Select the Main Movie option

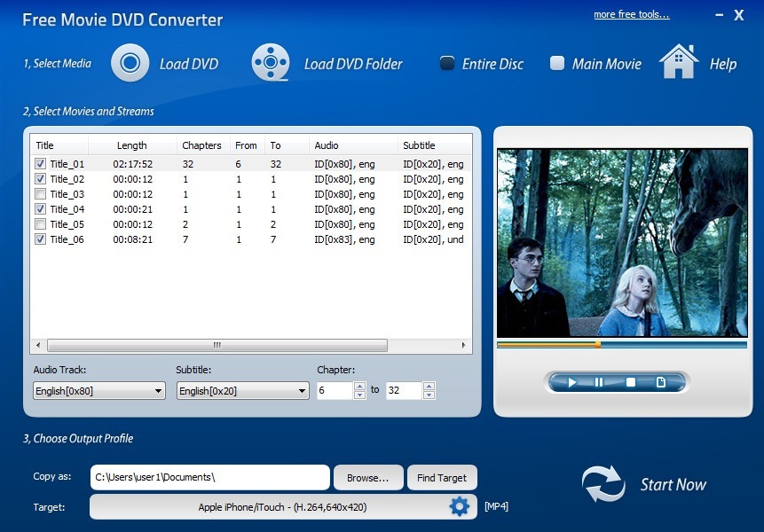click(x=557, y=63)
